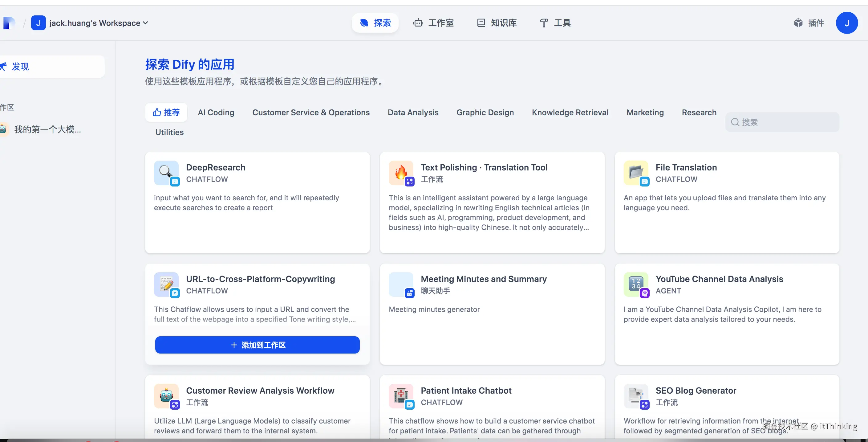This screenshot has width=868, height=442.
Task: Open the 知识库 knowledge tab
Action: pos(497,23)
